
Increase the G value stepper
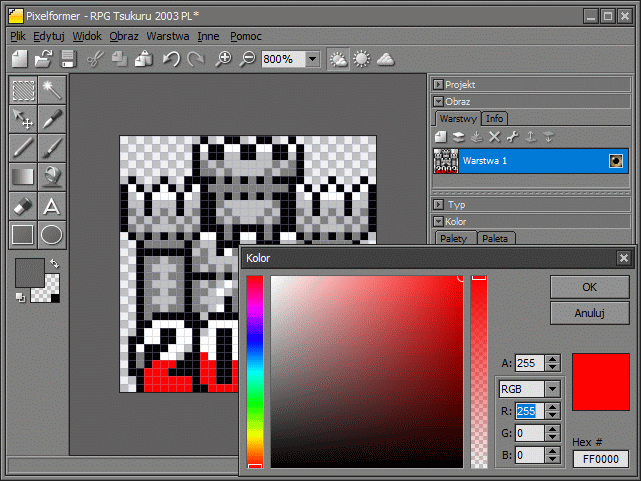pyautogui.click(x=553, y=429)
